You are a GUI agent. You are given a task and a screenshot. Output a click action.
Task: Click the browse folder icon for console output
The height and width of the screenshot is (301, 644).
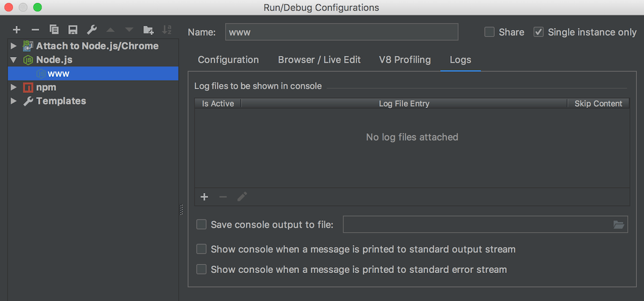(x=619, y=225)
